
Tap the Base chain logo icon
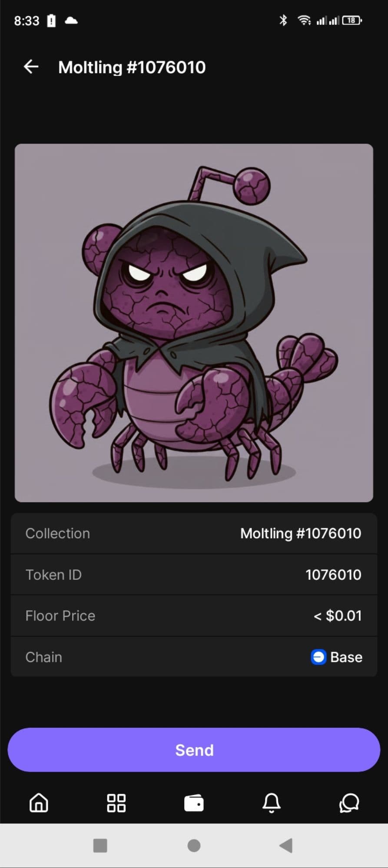pyautogui.click(x=318, y=657)
